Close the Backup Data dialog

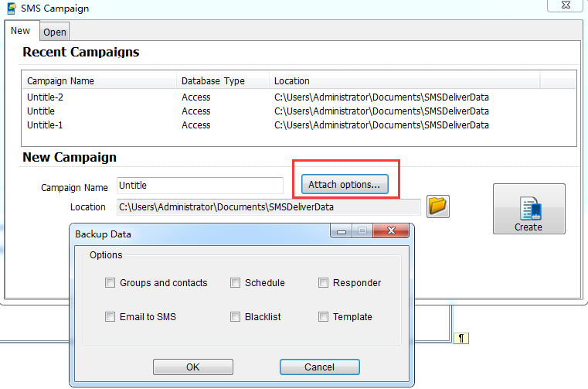click(x=391, y=230)
